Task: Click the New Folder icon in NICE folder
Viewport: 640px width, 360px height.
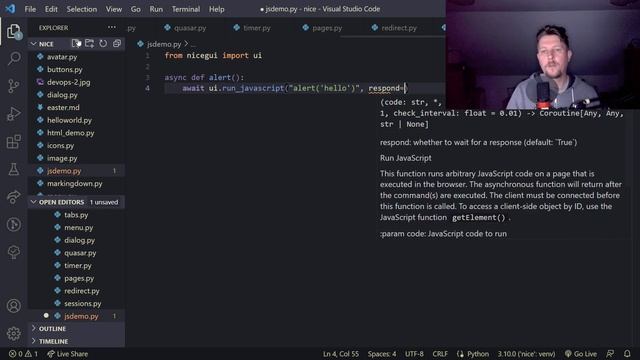Action: [89, 43]
